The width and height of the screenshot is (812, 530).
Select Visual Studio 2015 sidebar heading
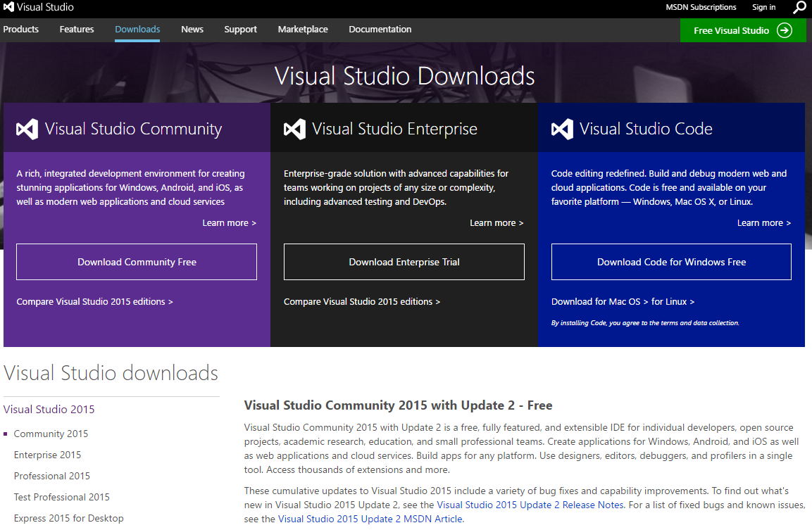[49, 410]
